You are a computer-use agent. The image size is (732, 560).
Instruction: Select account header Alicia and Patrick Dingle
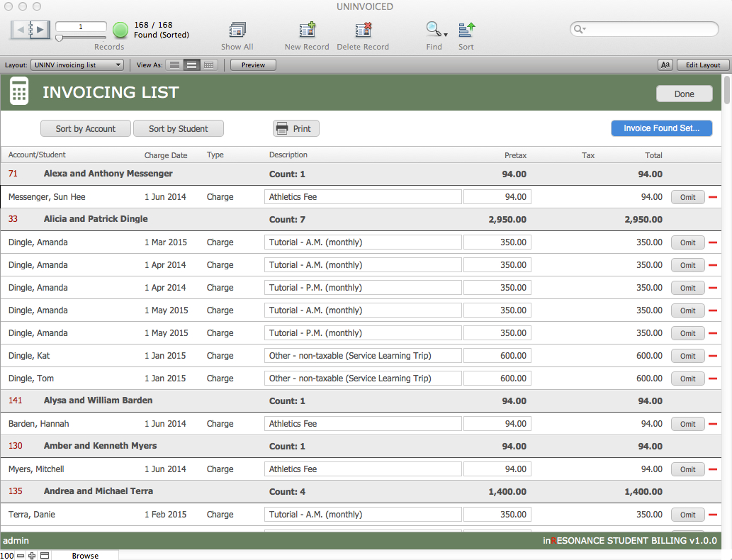(x=96, y=218)
